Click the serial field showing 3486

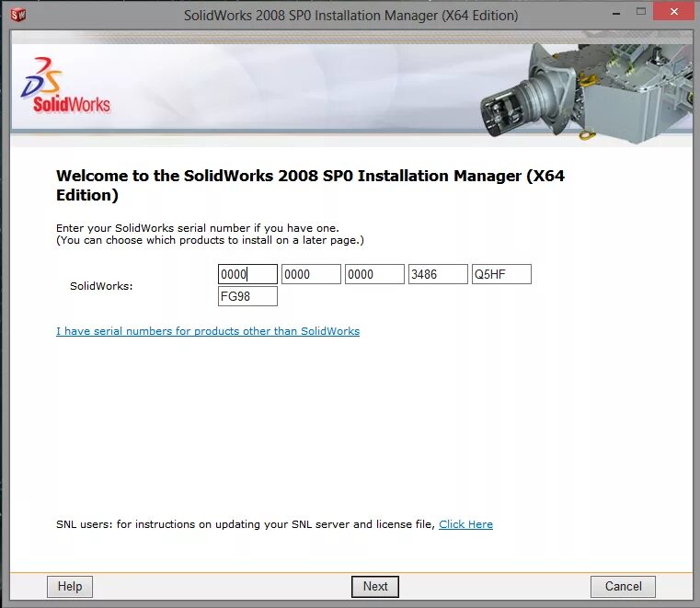tap(438, 274)
